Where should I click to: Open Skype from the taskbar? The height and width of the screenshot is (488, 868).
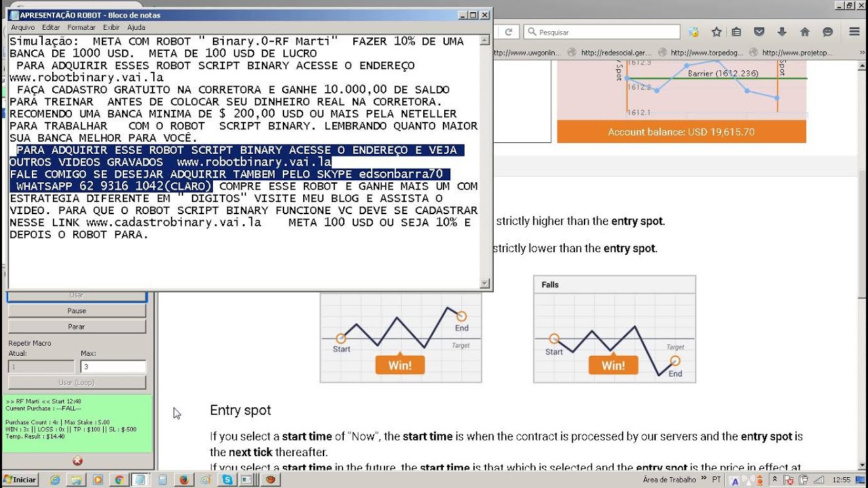coord(226,479)
